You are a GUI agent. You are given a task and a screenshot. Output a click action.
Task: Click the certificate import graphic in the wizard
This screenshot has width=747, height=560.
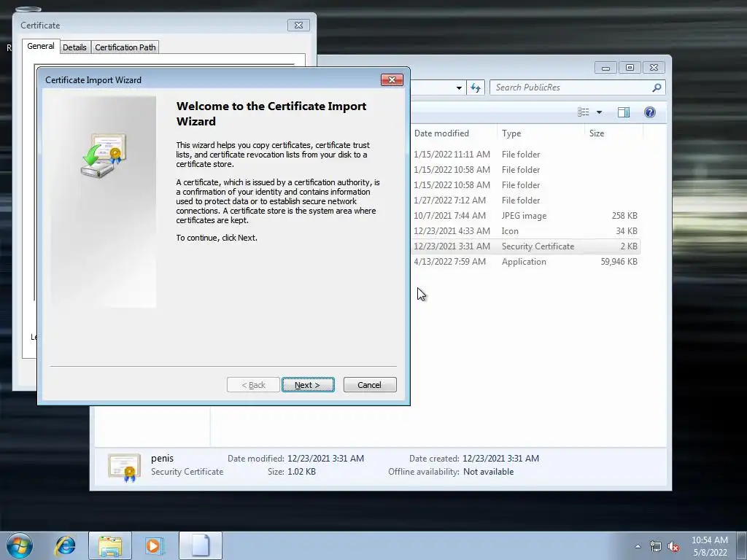coord(104,155)
